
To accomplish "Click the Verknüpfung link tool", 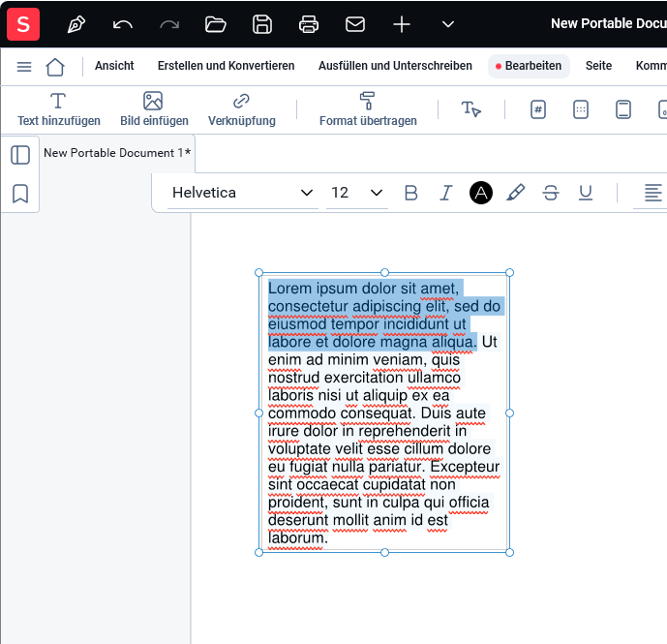I will 242,109.
